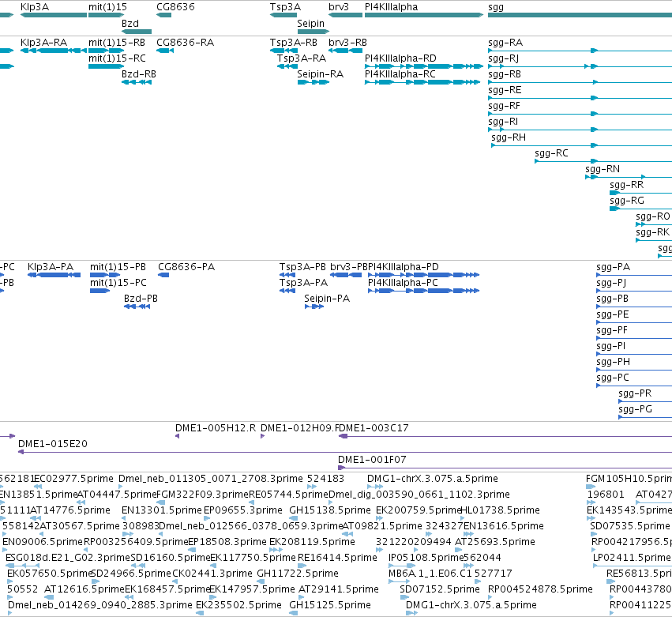Screen dimensions: 672x617
Task: Select the sgg-RI transcript label
Action: tap(503, 122)
